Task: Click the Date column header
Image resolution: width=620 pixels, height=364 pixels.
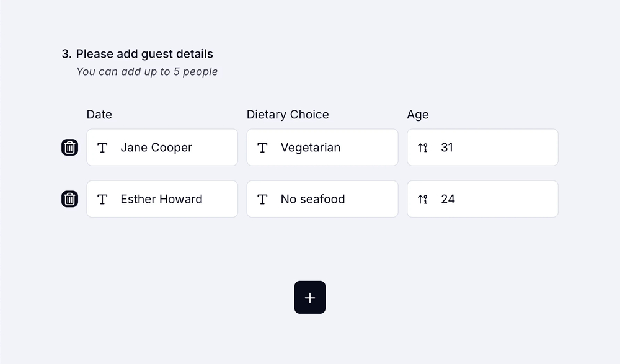Action: 99,114
